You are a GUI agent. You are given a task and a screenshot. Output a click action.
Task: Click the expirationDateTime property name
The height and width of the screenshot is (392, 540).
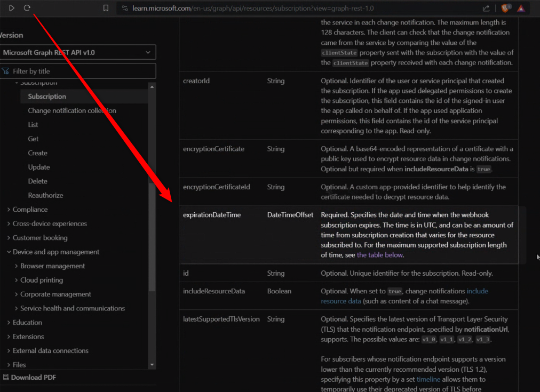[x=212, y=215]
